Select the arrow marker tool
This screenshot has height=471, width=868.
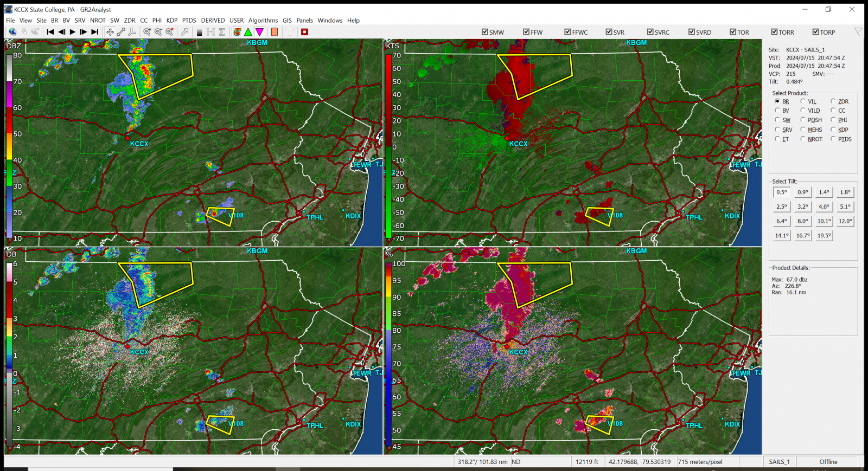(x=184, y=32)
